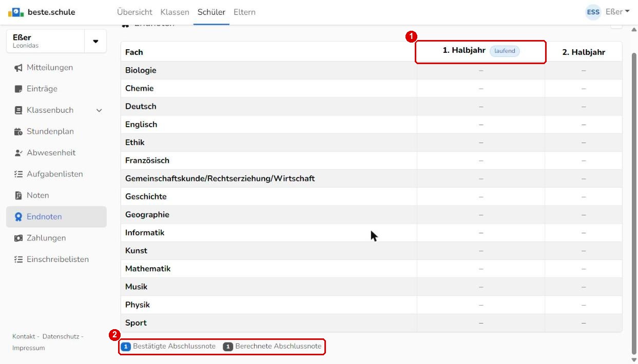638x364 pixels.
Task: Open the Datenschutz footer link
Action: tap(61, 336)
